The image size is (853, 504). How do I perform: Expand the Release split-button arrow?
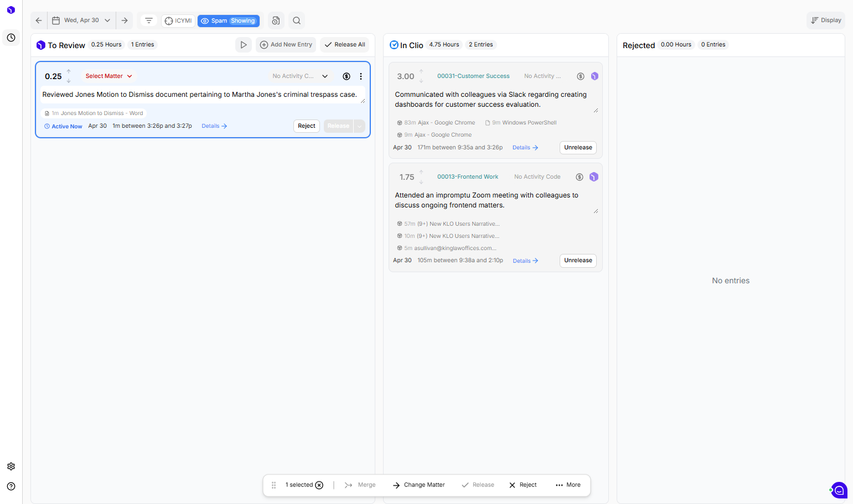tap(360, 126)
